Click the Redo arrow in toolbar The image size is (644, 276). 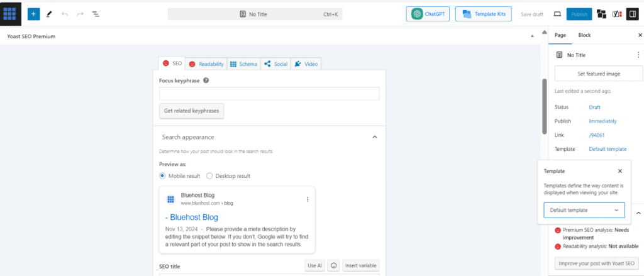coord(80,14)
